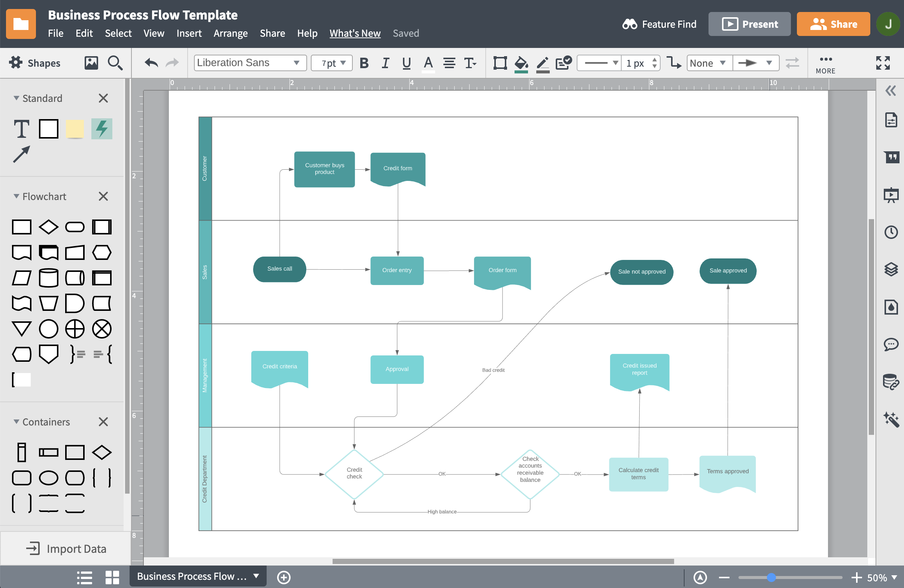
Task: Toggle underline text formatting
Action: pos(406,63)
